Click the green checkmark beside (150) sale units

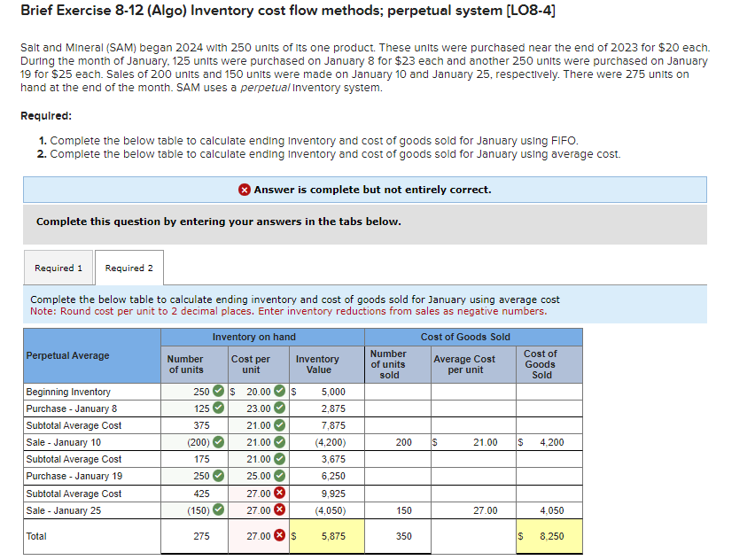pyautogui.click(x=218, y=510)
